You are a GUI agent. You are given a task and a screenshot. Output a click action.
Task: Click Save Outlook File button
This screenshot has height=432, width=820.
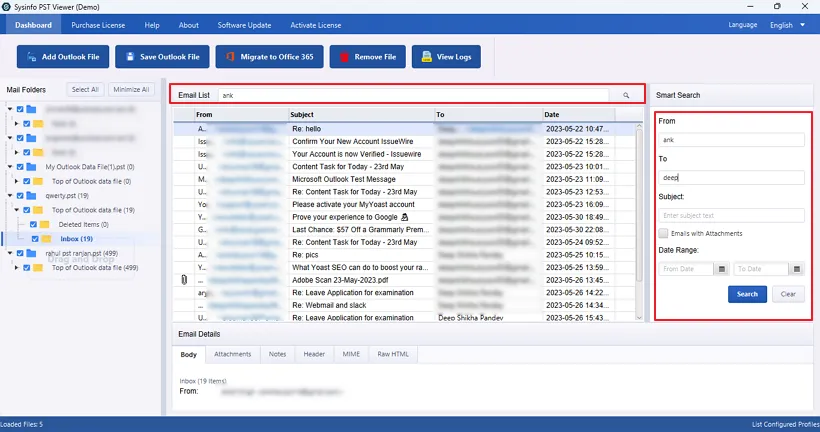tap(162, 56)
